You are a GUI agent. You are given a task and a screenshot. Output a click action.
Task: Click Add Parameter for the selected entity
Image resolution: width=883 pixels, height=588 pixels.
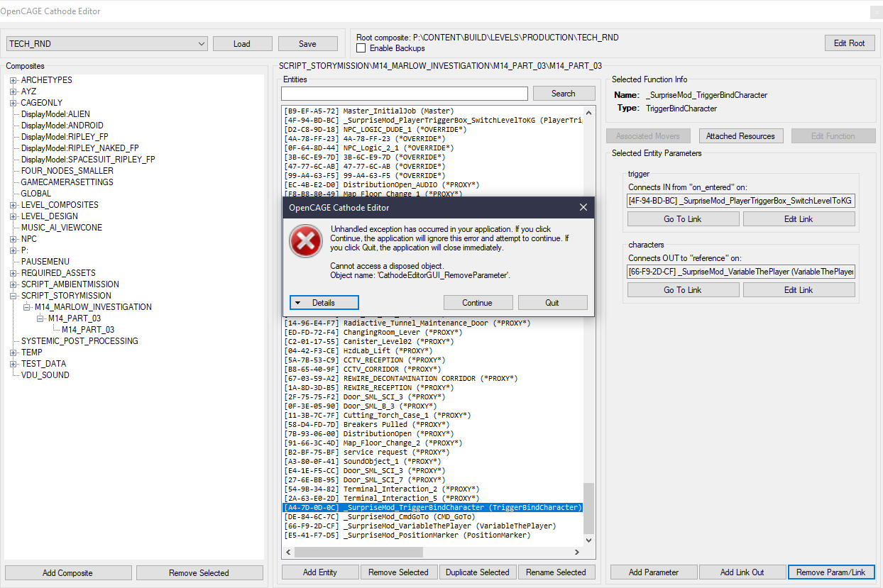pos(653,572)
